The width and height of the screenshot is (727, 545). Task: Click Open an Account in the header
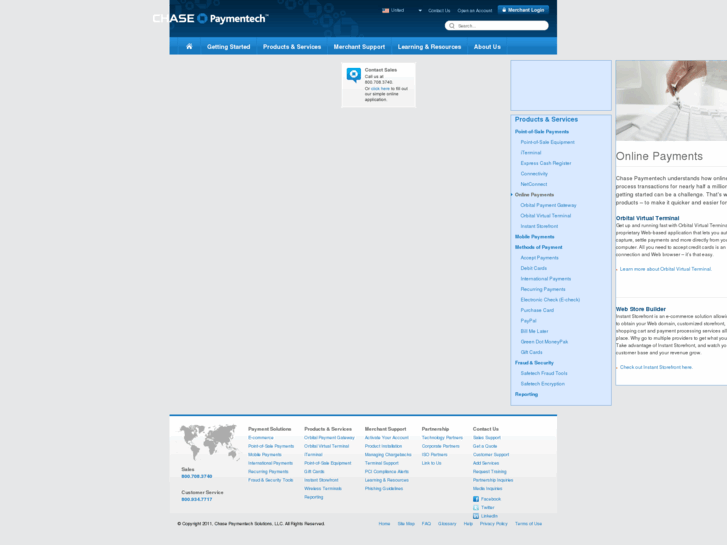[x=475, y=10]
